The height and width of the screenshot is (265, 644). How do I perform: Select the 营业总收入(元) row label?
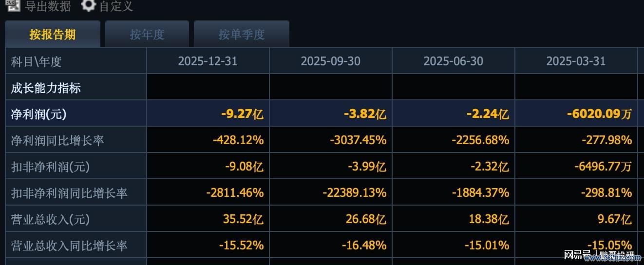[51, 220]
